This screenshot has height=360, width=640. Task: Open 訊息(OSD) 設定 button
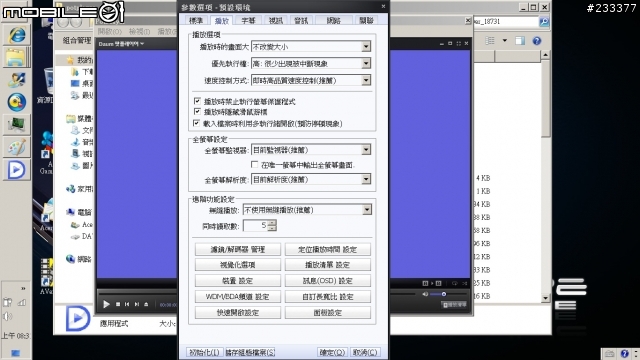click(x=327, y=281)
